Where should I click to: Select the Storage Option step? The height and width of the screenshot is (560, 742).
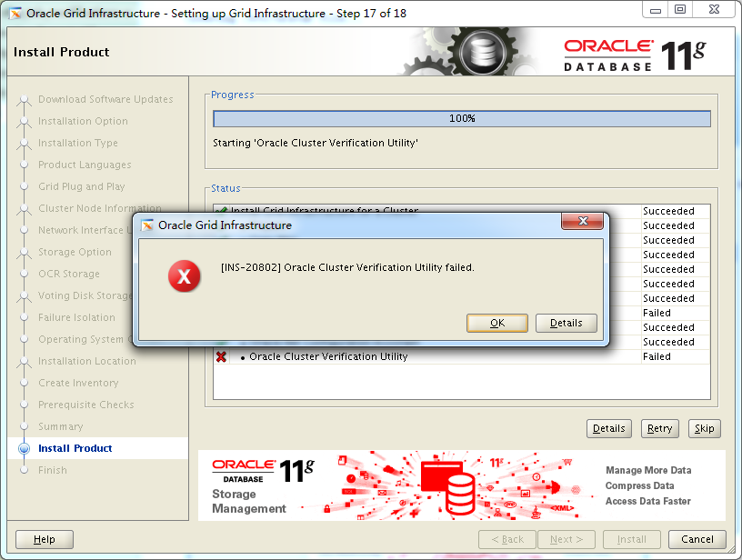[x=75, y=252]
